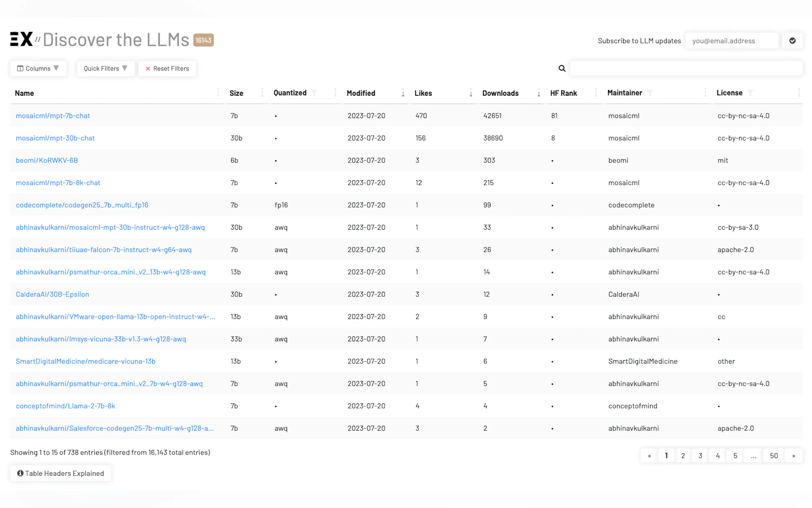
Task: Open the mosaicml/mpt-30b-chat model link
Action: (x=55, y=138)
